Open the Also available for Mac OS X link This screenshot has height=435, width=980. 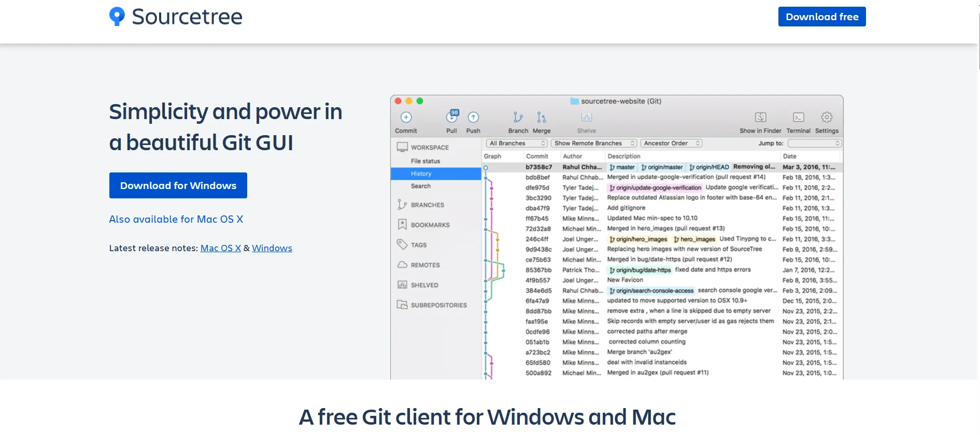[176, 219]
